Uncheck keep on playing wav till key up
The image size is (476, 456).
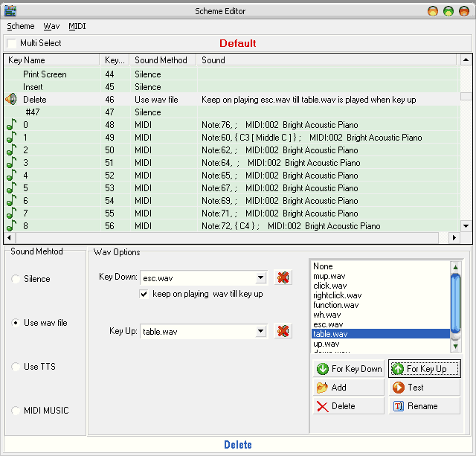145,294
